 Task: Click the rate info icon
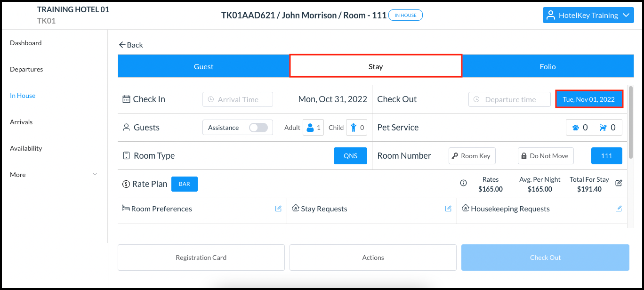click(463, 183)
